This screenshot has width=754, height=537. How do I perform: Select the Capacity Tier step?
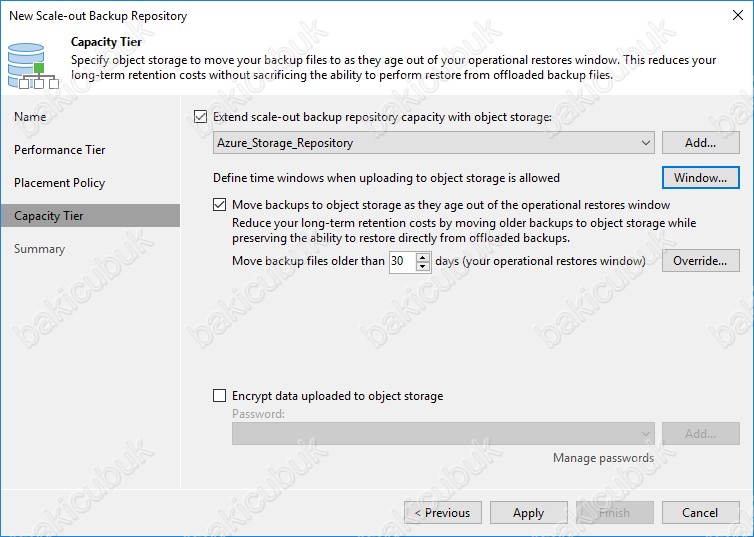[90, 216]
